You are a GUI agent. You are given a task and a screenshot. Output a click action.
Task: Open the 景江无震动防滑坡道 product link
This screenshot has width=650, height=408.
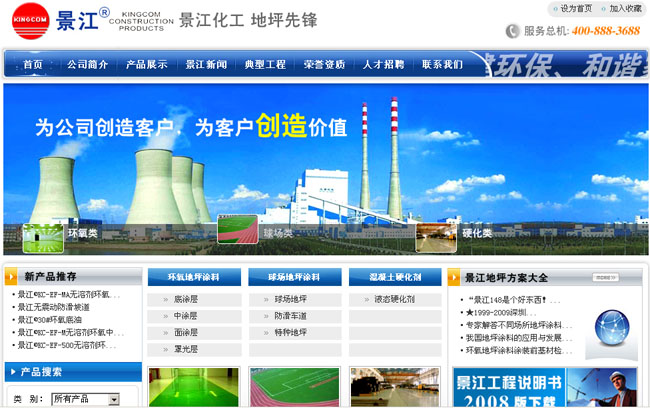point(67,308)
